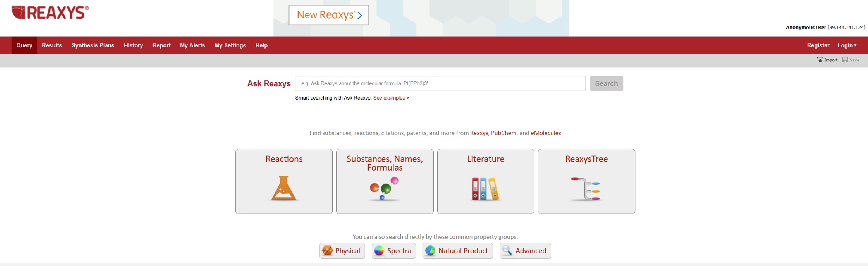Viewport: 868px width, 266px height.
Task: Focus the Ask Reaxys search field
Action: click(440, 83)
